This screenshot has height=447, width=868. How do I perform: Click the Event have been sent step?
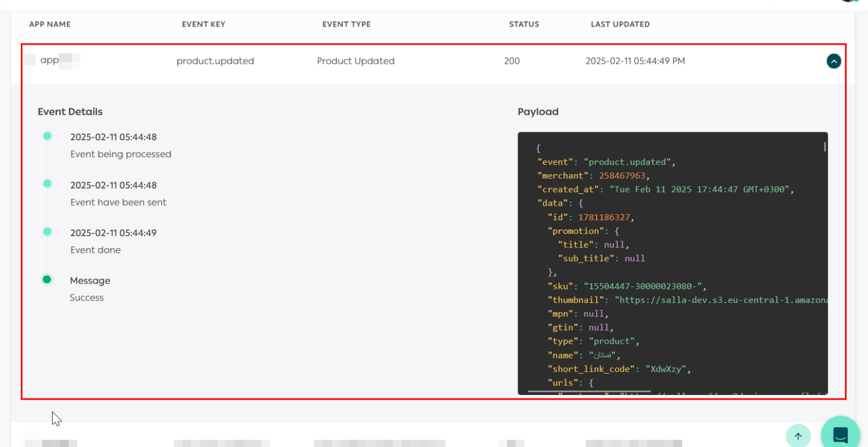tap(119, 202)
